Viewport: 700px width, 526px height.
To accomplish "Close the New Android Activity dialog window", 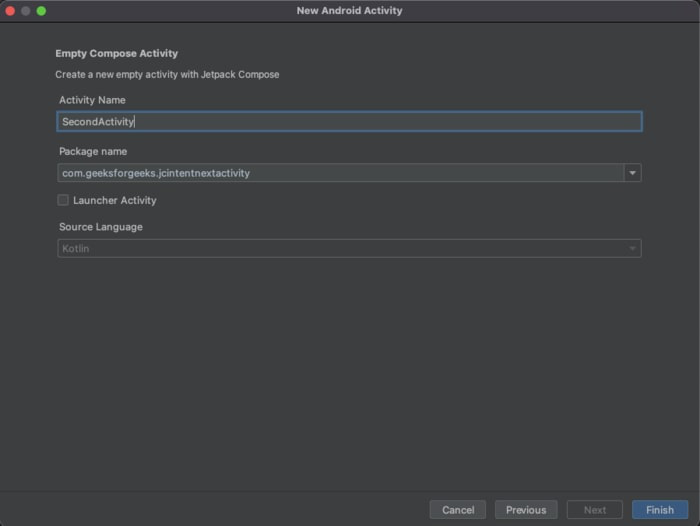I will point(10,11).
